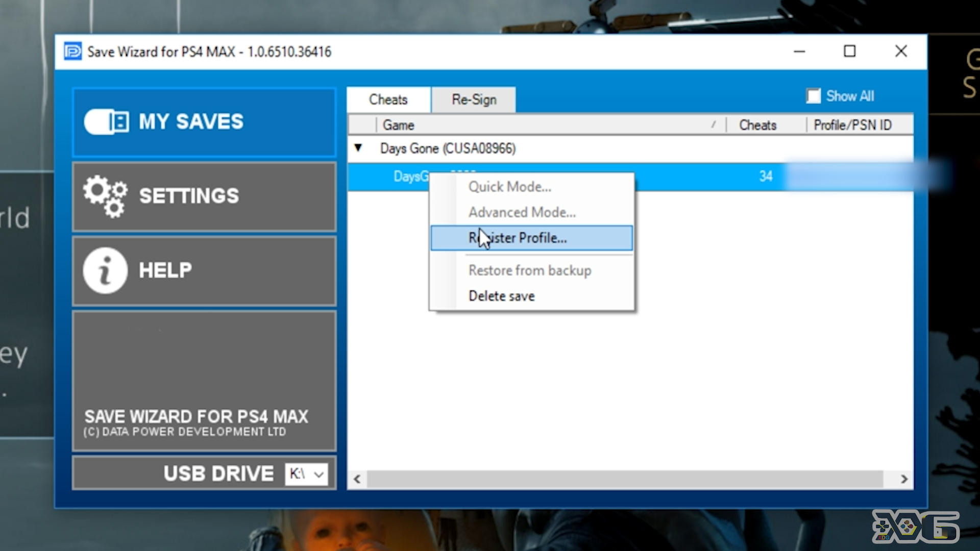Expand the USB DRIVE K: dropdown
Screen dimensions: 980x551
[319, 474]
